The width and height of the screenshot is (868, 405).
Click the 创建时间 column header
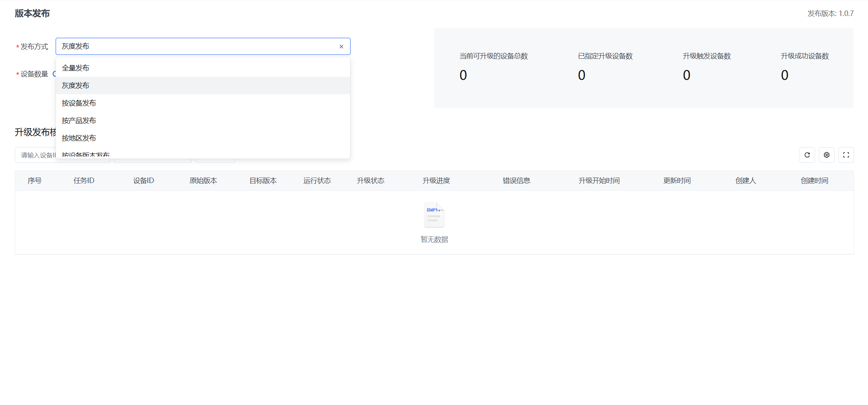(814, 181)
